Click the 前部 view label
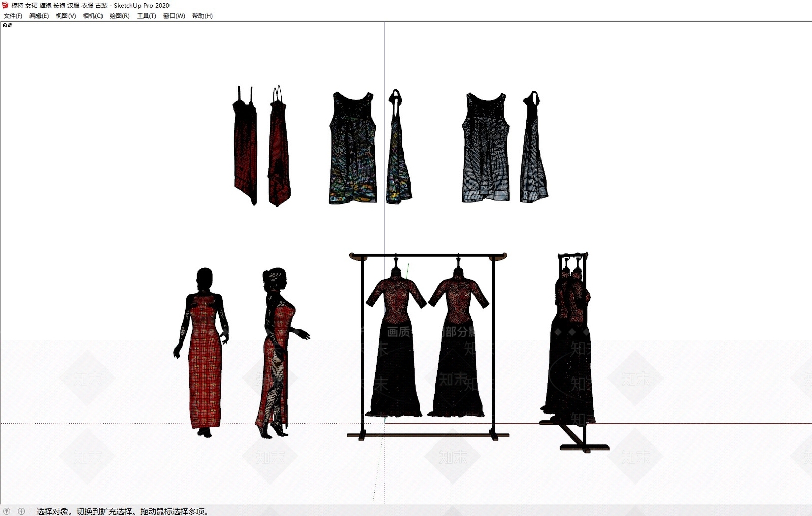Viewport: 812px width, 516px height. 7,25
